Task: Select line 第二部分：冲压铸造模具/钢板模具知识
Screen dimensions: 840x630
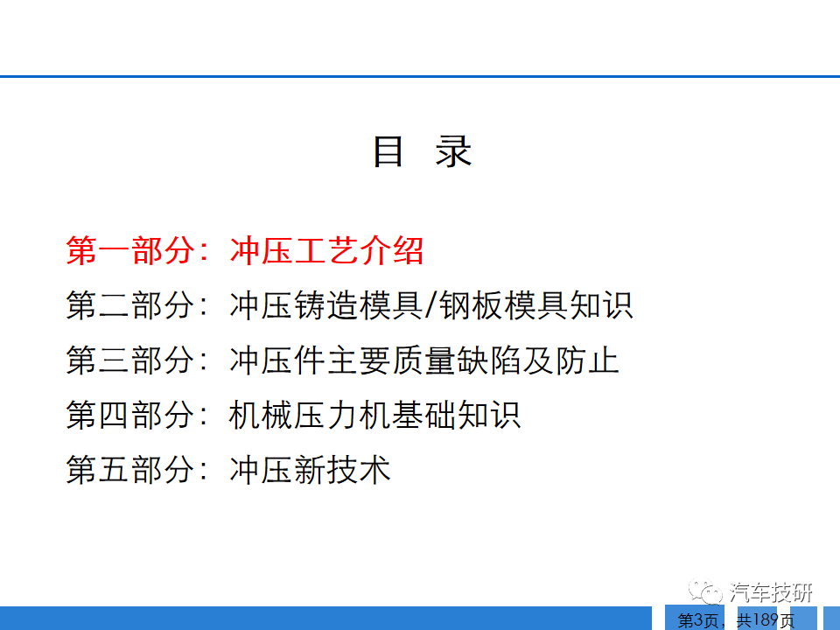Action: [x=349, y=305]
